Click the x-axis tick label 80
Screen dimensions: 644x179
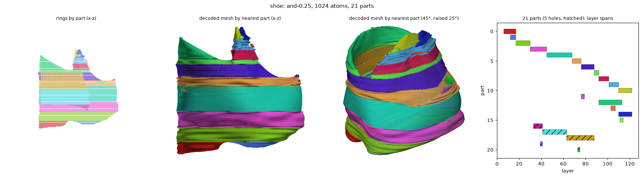[585, 164]
